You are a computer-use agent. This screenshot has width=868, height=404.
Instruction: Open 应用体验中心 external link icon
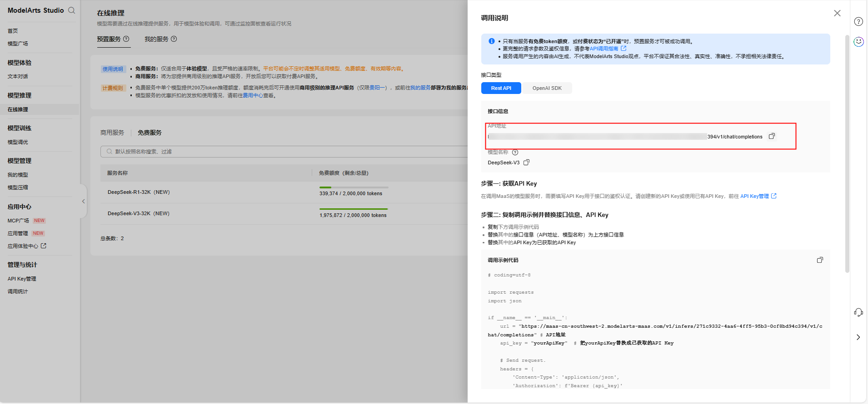click(x=44, y=246)
